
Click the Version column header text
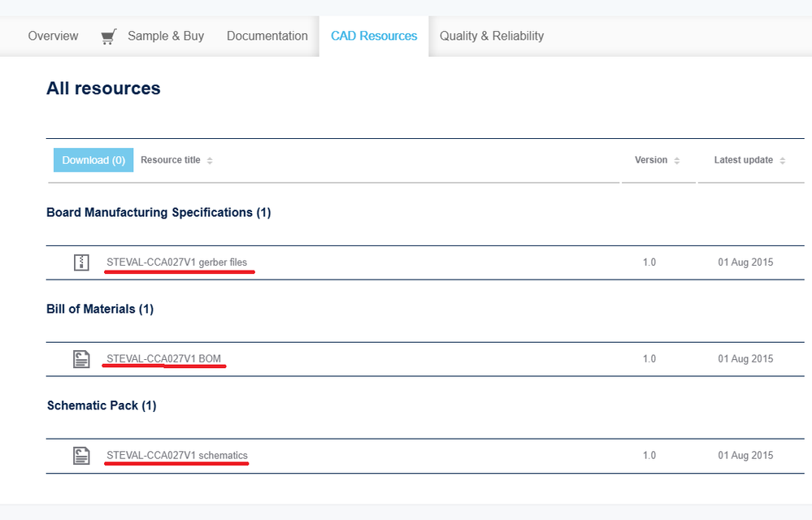[650, 160]
